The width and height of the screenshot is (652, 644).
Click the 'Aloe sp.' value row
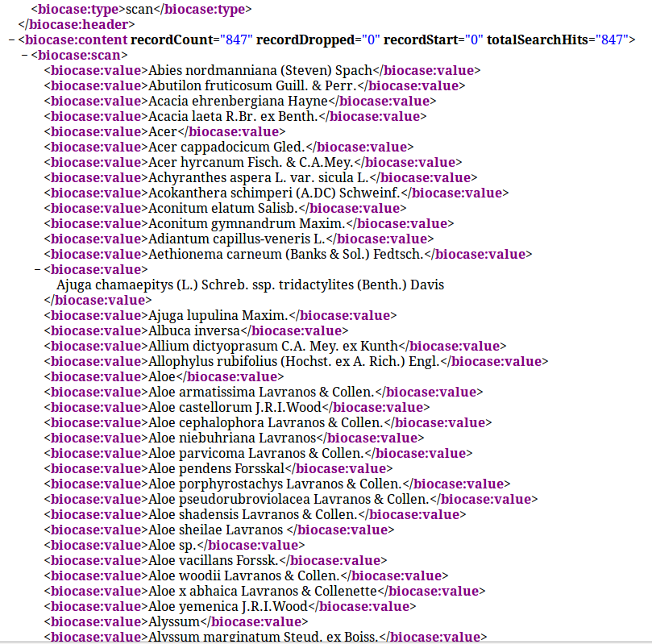pos(174,546)
